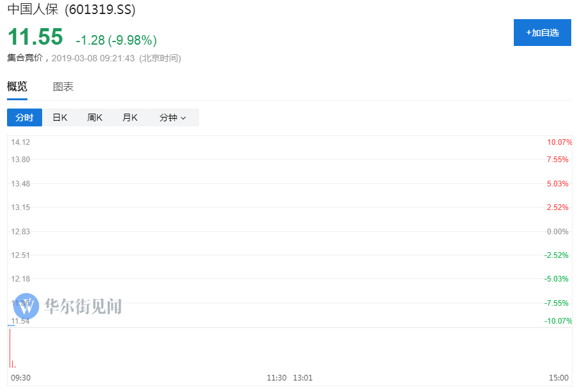The width and height of the screenshot is (584, 392).
Task: Click the 15:00 closing time label
Action: [558, 378]
